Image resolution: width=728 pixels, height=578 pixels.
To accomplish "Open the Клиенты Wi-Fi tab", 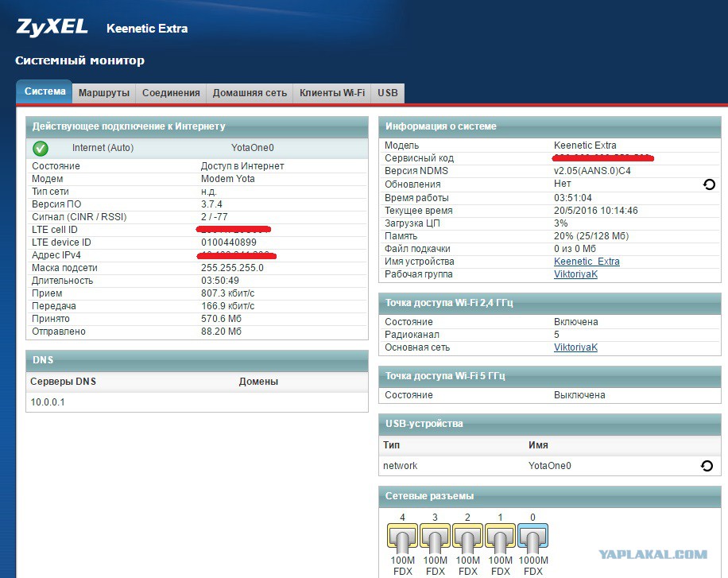I will 332,93.
